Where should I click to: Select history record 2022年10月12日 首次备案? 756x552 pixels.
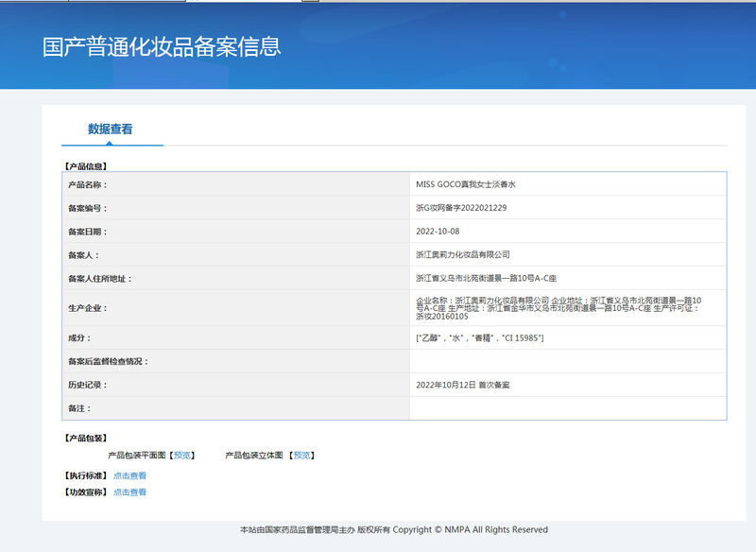[x=463, y=385]
